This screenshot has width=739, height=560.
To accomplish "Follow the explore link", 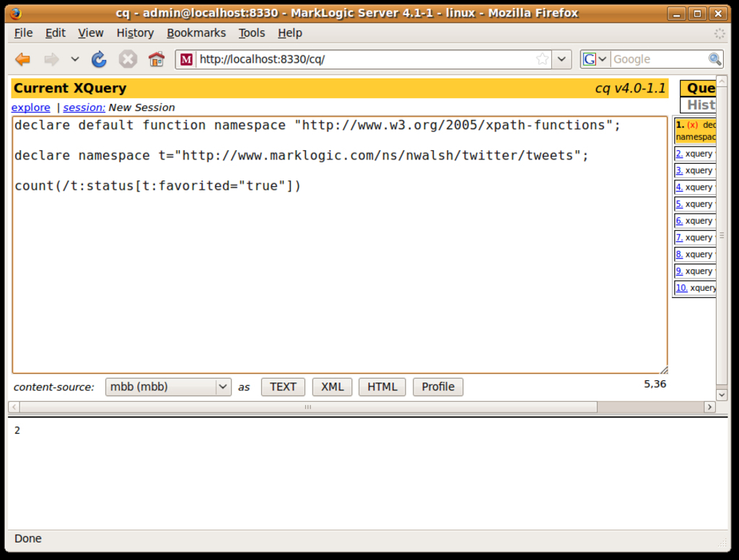I will click(x=30, y=108).
